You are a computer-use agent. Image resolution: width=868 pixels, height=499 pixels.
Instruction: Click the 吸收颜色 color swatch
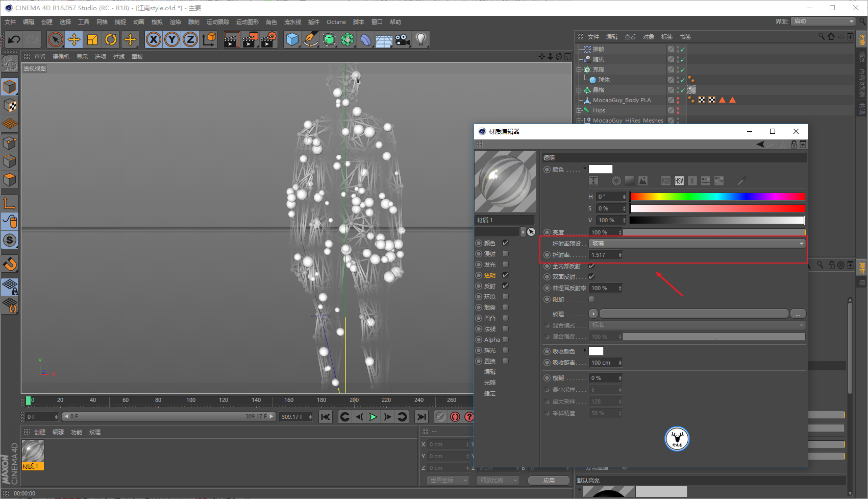(596, 351)
